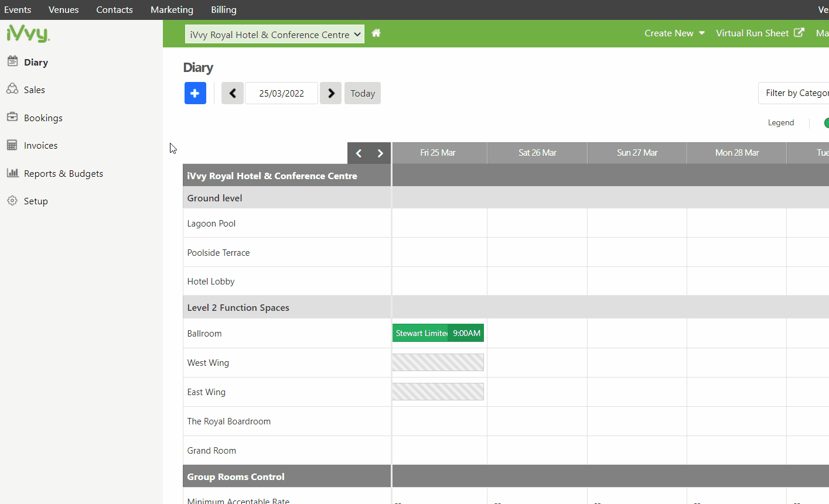Open the venue selector dropdown
Screen dimensions: 829x504
point(275,35)
